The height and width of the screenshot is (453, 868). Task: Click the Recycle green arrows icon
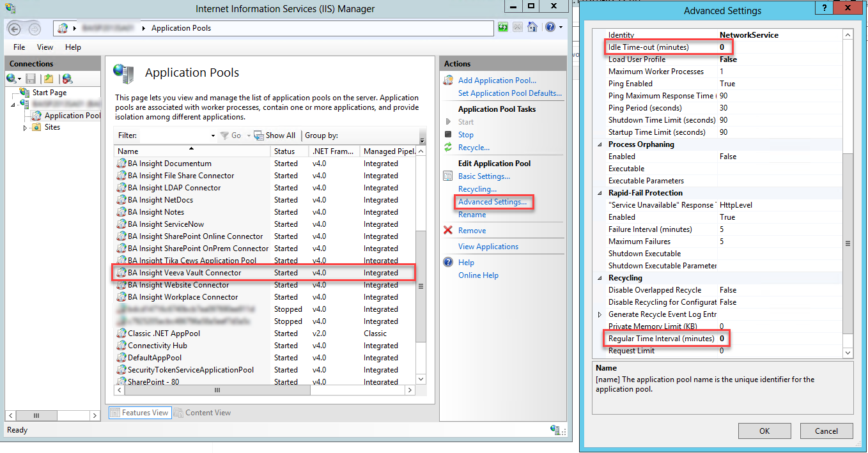(448, 148)
